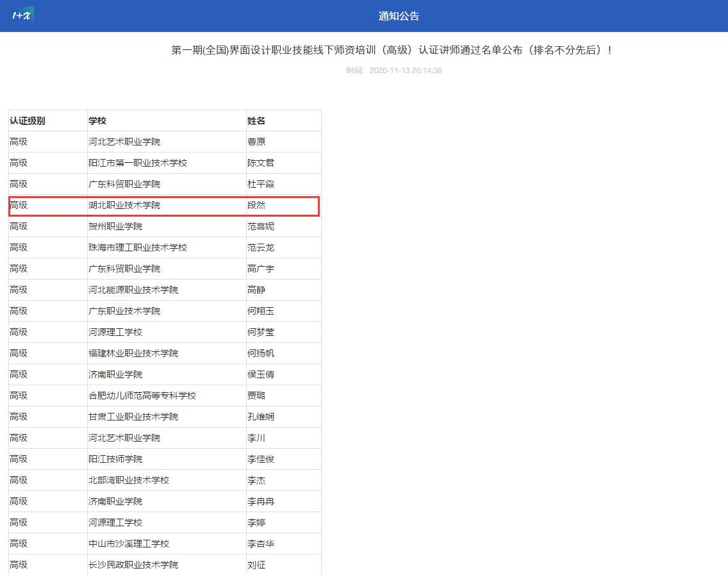The width and height of the screenshot is (728, 575).
Task: Select the 学校 column header
Action: click(97, 121)
